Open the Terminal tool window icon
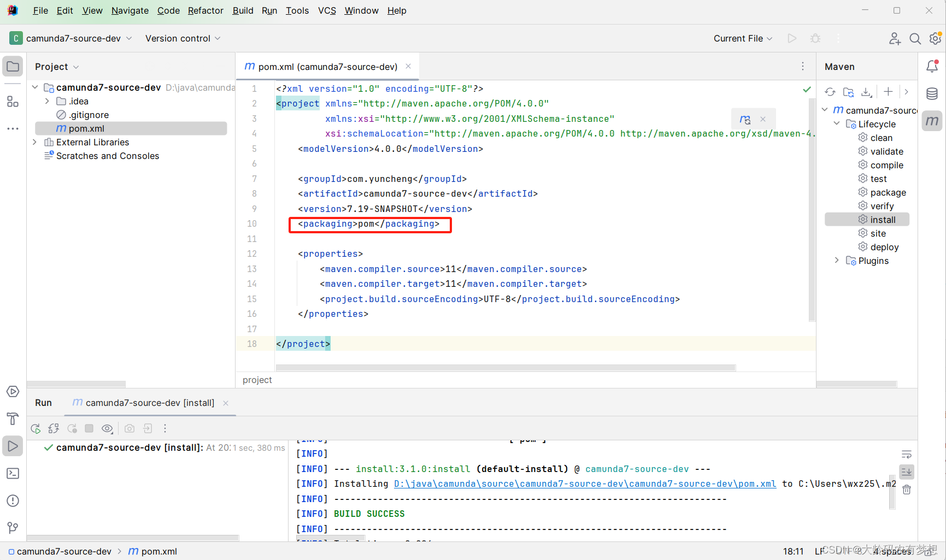Image resolution: width=946 pixels, height=560 pixels. point(13,474)
